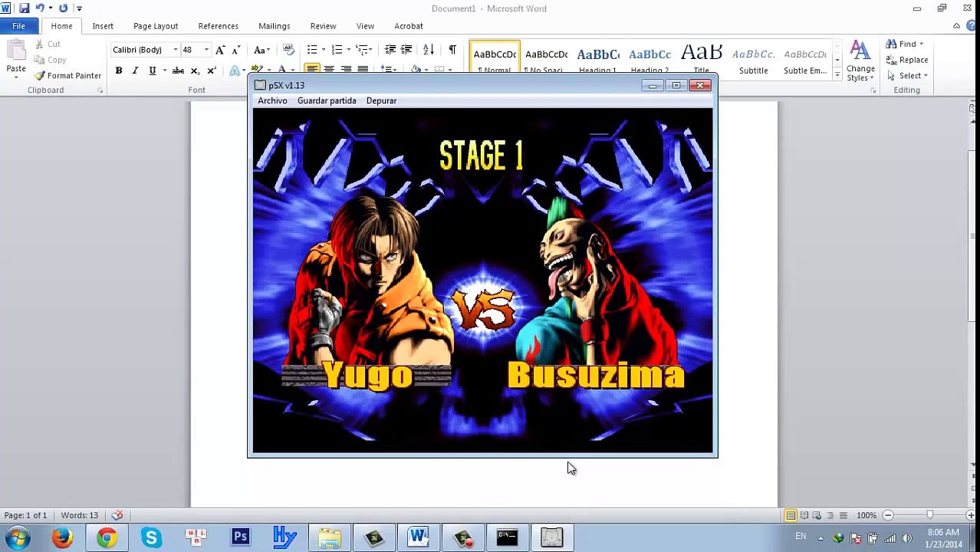Image resolution: width=980 pixels, height=552 pixels.
Task: Select the Print Layout view button
Action: [x=791, y=515]
